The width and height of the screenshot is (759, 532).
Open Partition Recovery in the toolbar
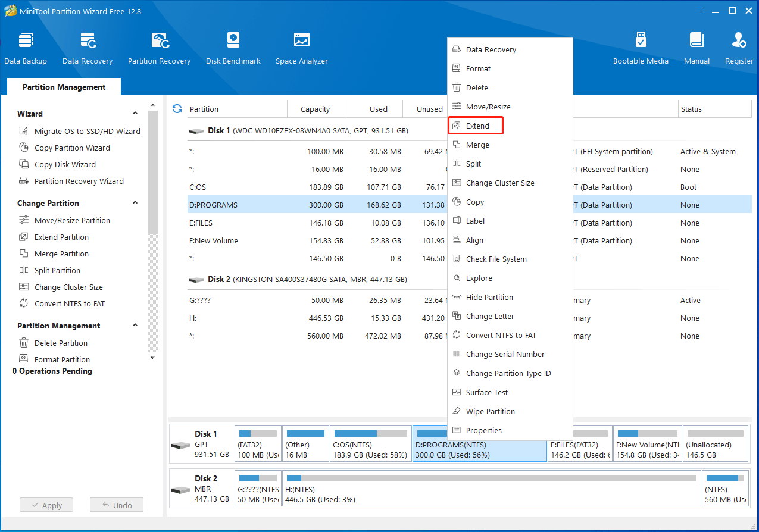[159, 49]
